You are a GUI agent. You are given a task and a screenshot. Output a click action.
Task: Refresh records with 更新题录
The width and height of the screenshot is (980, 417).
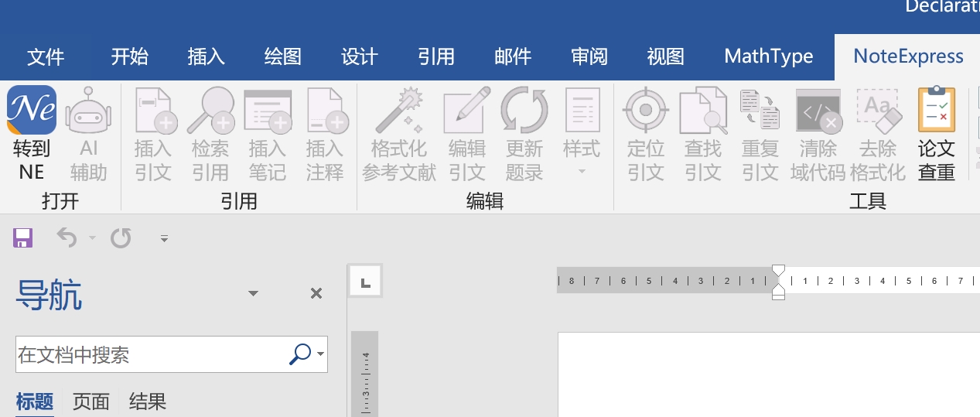tap(524, 133)
